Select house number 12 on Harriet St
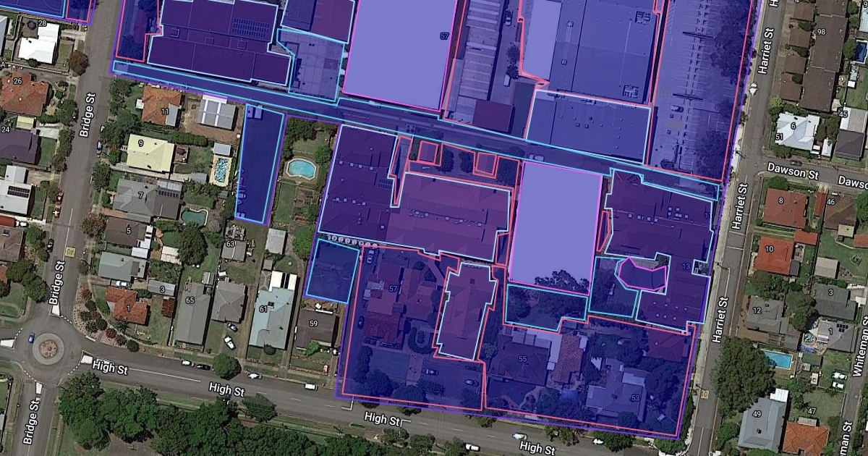Image resolution: width=868 pixels, height=456 pixels. [757, 311]
